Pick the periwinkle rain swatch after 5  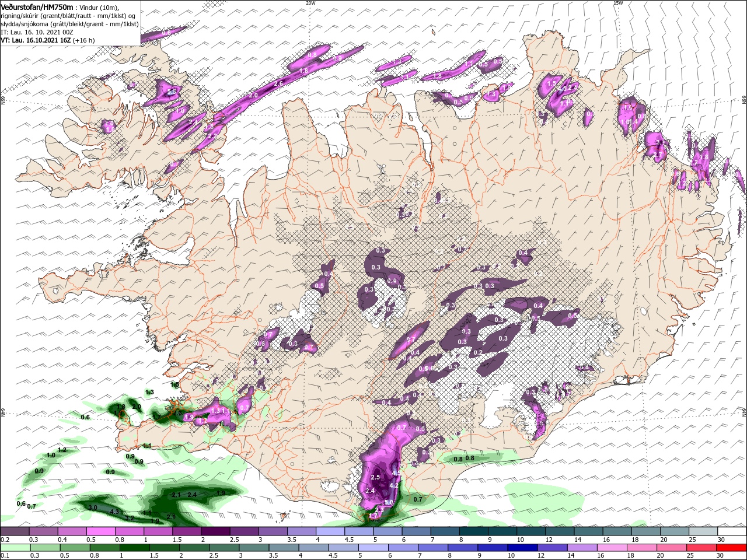[x=373, y=548]
